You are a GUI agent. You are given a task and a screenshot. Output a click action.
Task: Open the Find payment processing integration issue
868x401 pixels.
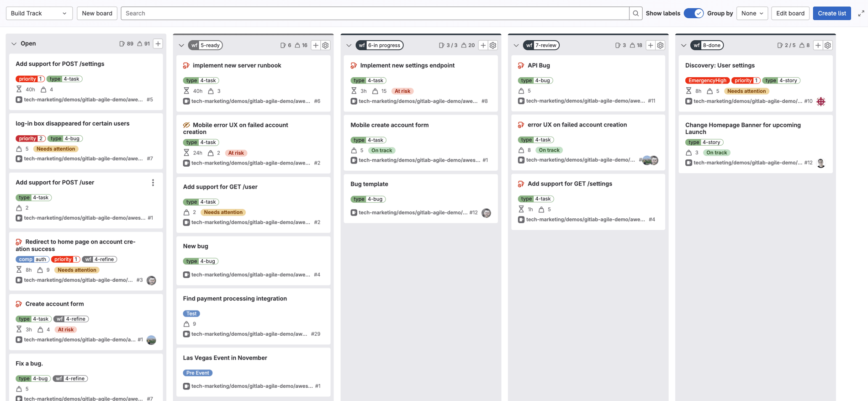[235, 299]
